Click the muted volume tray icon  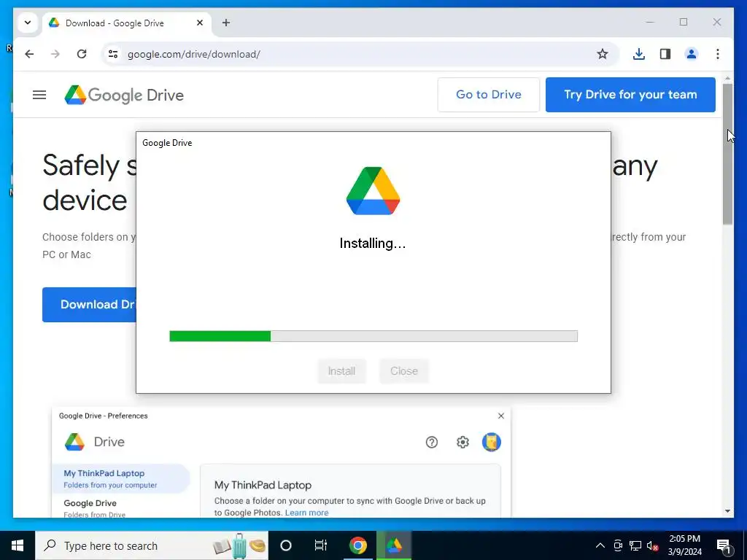click(x=653, y=545)
